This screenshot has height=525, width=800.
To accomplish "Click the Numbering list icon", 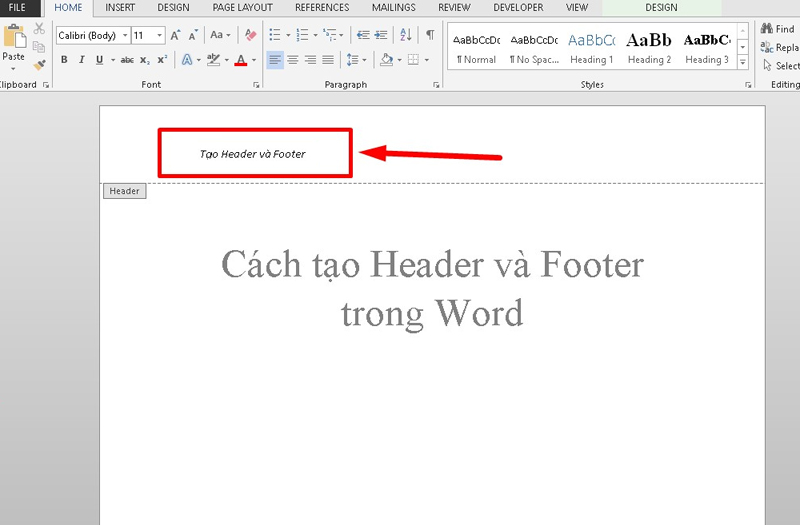I will coord(302,35).
